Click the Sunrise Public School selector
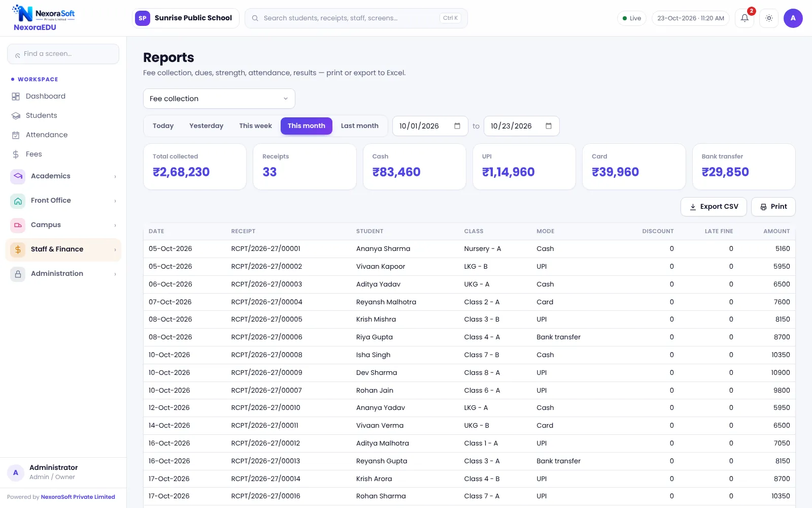Screen dimensions: 812x508 [x=186, y=18]
